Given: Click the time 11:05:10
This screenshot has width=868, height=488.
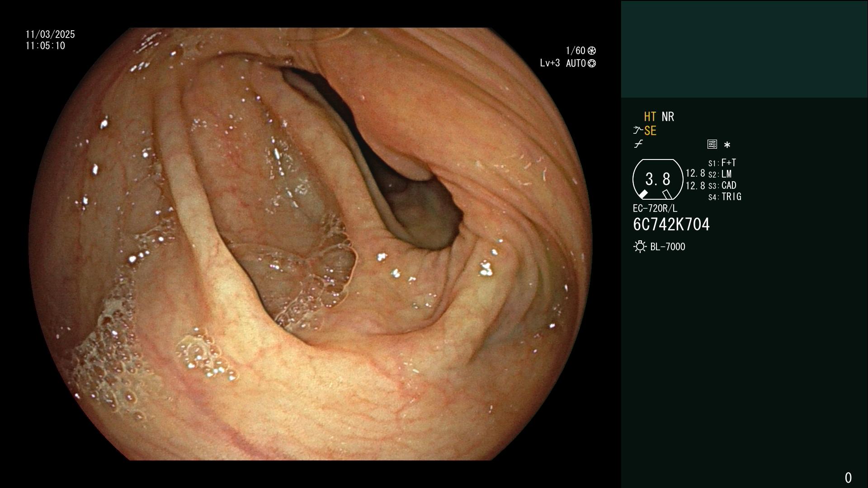Looking at the screenshot, I should (x=45, y=46).
